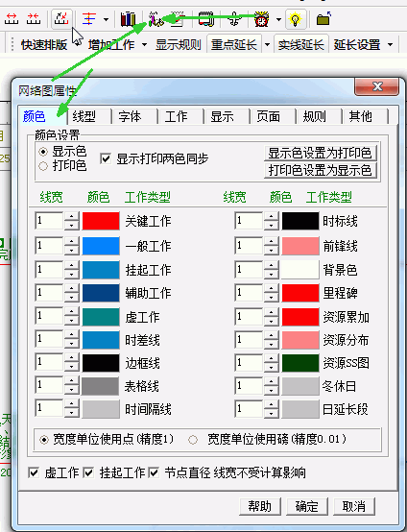Click 显示色设置为打印色 button
The height and width of the screenshot is (532, 407).
[321, 153]
